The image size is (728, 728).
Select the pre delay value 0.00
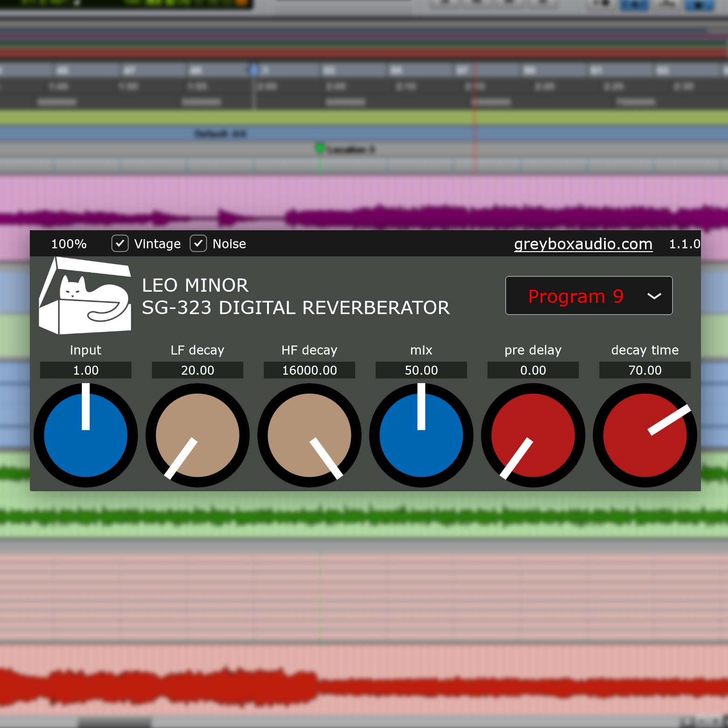point(533,370)
